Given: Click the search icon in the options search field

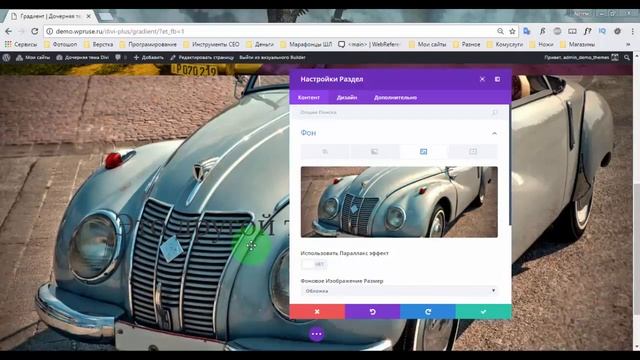Looking at the screenshot, I should click(494, 112).
